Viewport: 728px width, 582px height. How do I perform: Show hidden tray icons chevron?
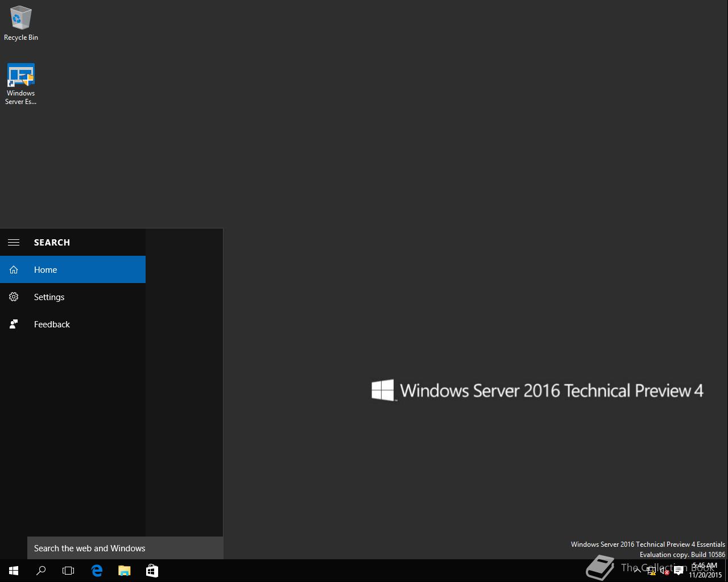point(638,571)
